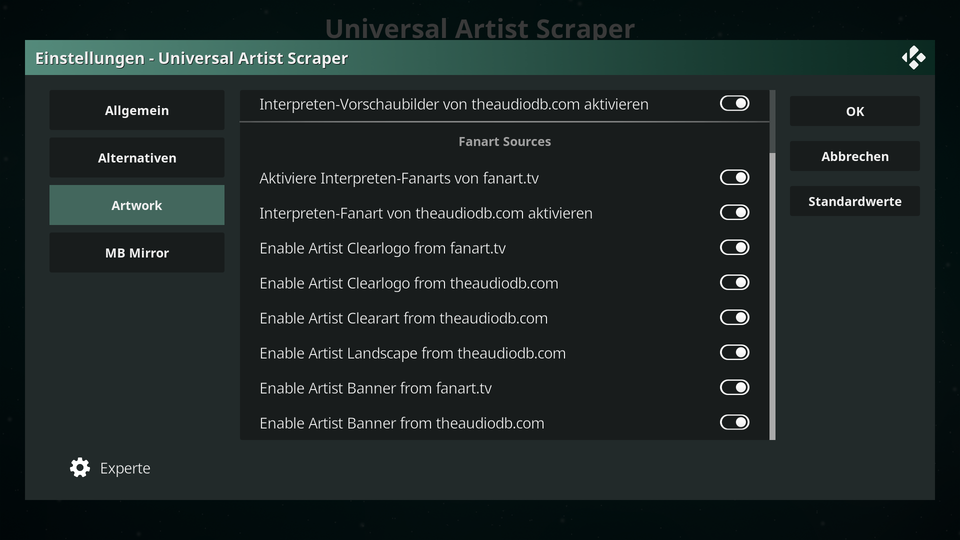Toggle Enable Artist Landscape from theaudiodb.com
960x540 pixels.
[734, 352]
